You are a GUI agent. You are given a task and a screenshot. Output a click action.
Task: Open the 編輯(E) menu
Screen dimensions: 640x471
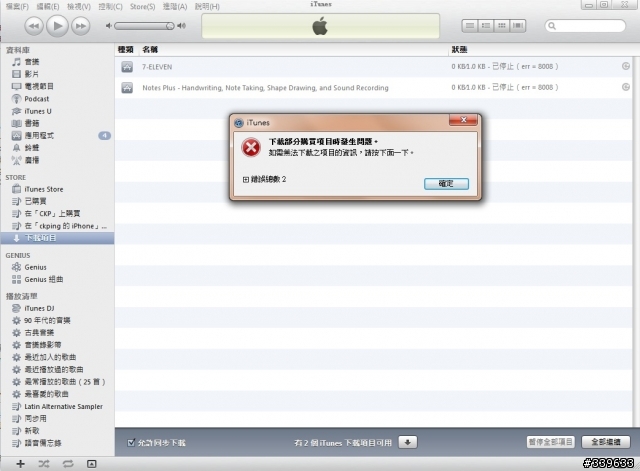(x=48, y=7)
